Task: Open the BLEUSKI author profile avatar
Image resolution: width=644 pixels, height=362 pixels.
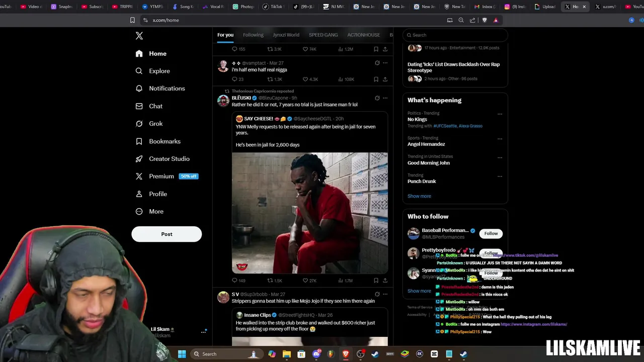Action: (x=223, y=101)
